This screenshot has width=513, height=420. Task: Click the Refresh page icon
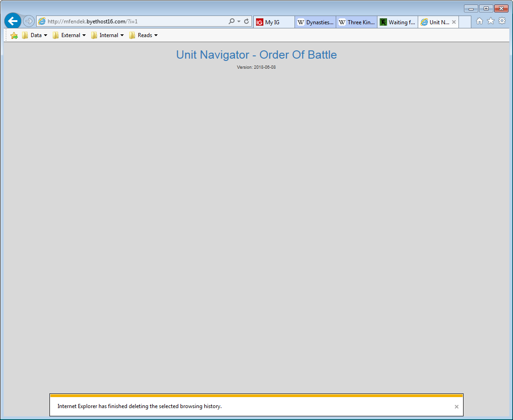(x=246, y=21)
